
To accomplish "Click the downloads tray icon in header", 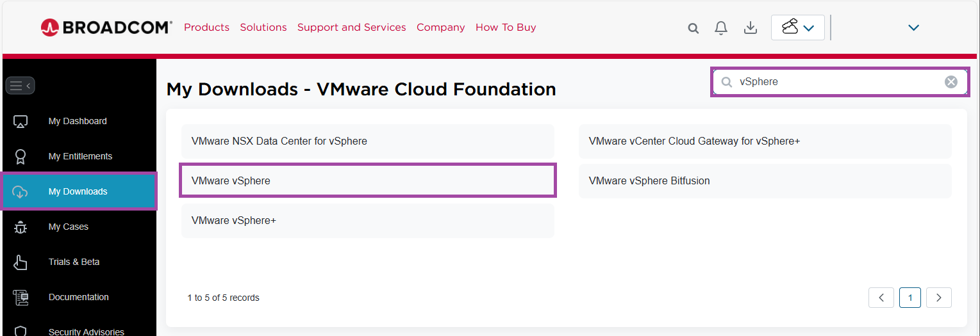I will point(750,28).
